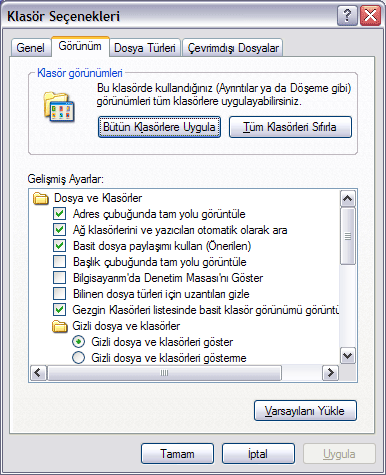Image resolution: width=386 pixels, height=475 pixels.
Task: Select the Dosya ve Klasörler folder icon
Action: point(41,198)
